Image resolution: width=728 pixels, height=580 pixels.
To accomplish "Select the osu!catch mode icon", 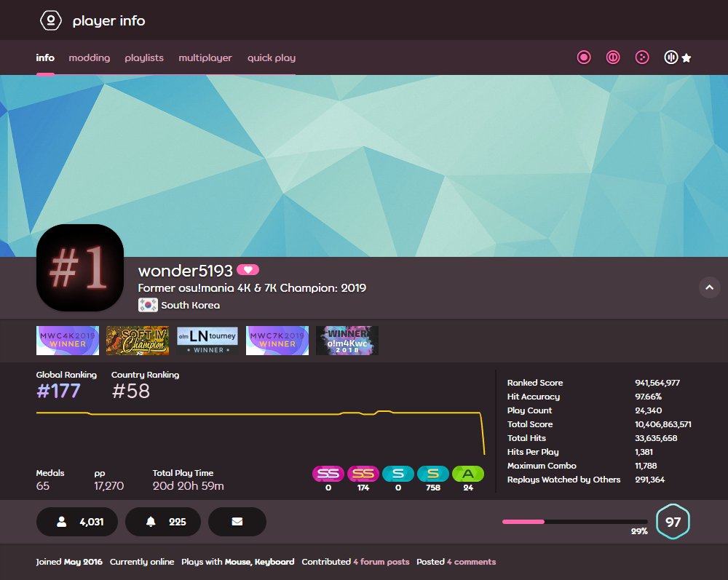I will [x=642, y=57].
